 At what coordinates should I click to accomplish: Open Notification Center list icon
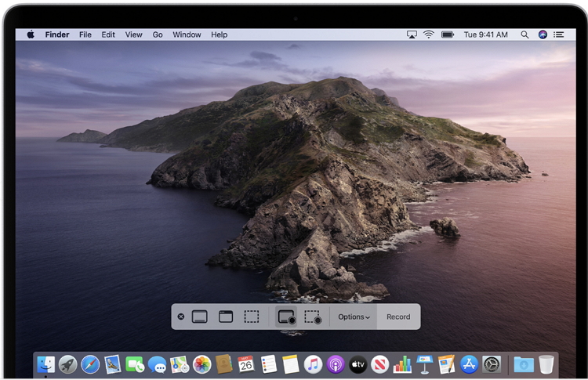pos(559,34)
